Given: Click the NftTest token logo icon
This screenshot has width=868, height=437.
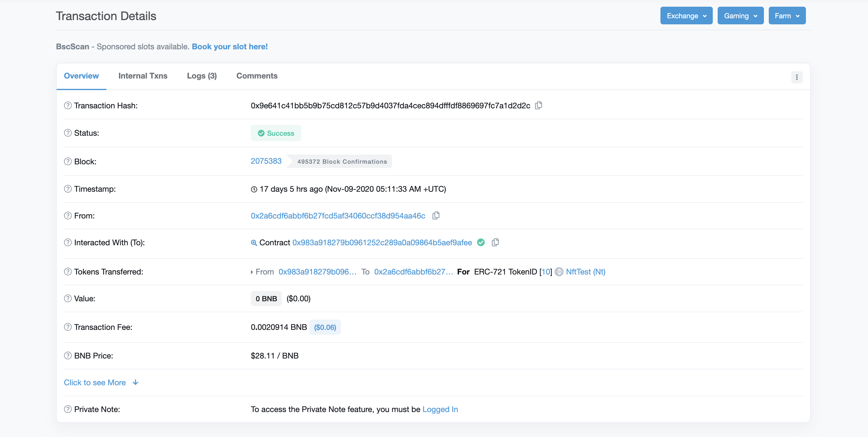Looking at the screenshot, I should (x=559, y=272).
